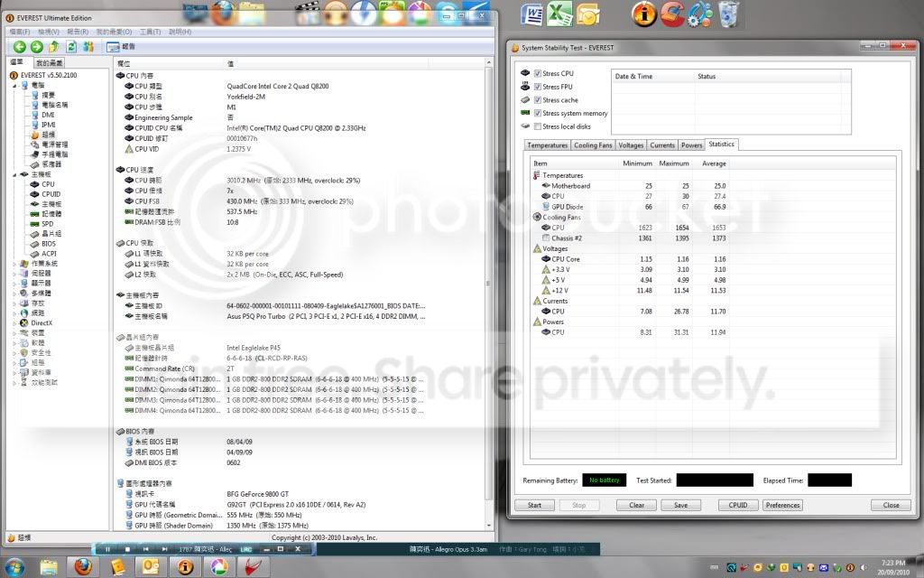Viewport: 924px width, 578px height.
Task: Select BIOS in the motherboard tree
Action: tap(49, 244)
